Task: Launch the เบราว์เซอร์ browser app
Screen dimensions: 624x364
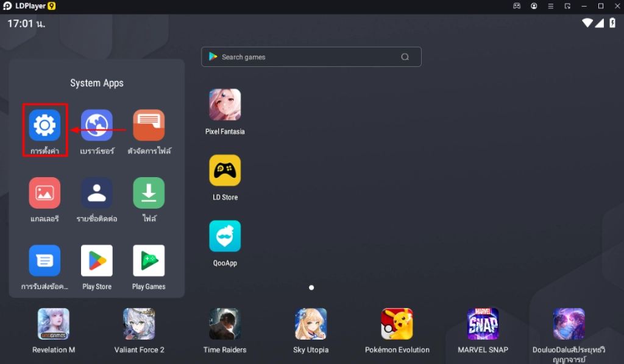Action: (x=96, y=124)
